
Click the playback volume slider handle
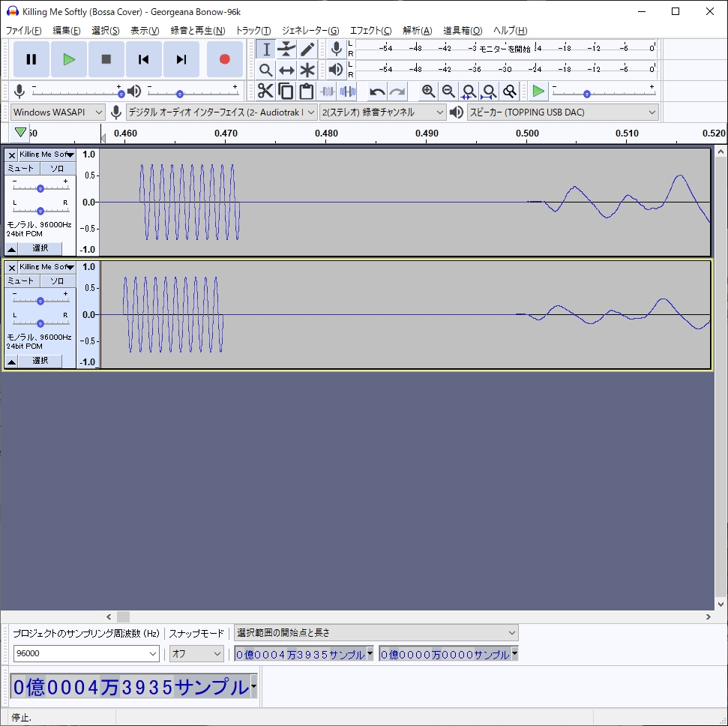tap(180, 94)
